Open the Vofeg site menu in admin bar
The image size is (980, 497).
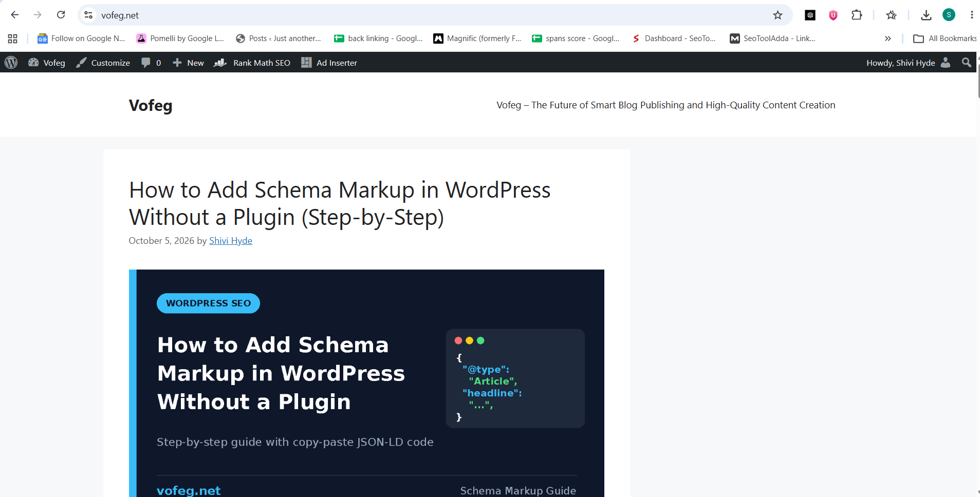(x=47, y=63)
